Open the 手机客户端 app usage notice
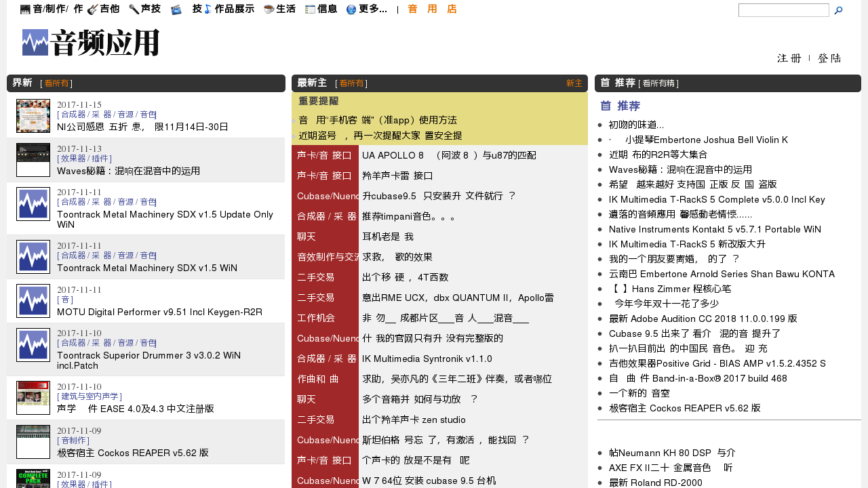This screenshot has width=868, height=488. tap(377, 120)
